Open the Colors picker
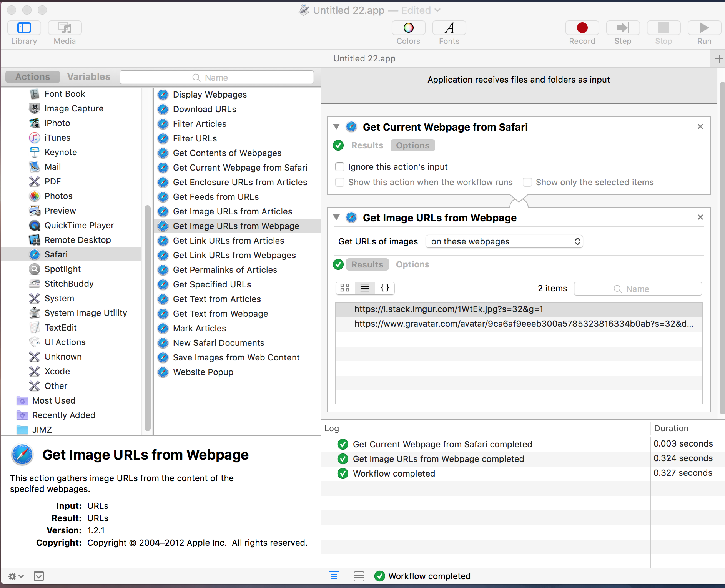This screenshot has width=725, height=588. (x=408, y=28)
